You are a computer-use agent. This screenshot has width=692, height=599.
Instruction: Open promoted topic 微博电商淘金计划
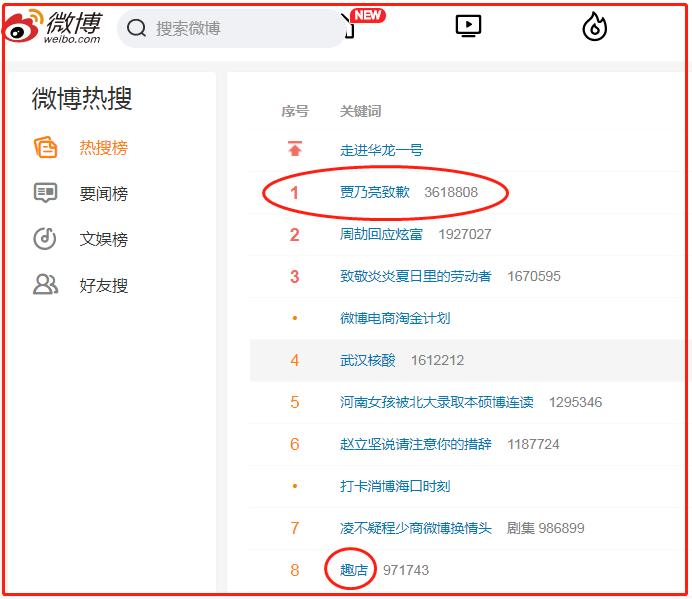(x=395, y=318)
